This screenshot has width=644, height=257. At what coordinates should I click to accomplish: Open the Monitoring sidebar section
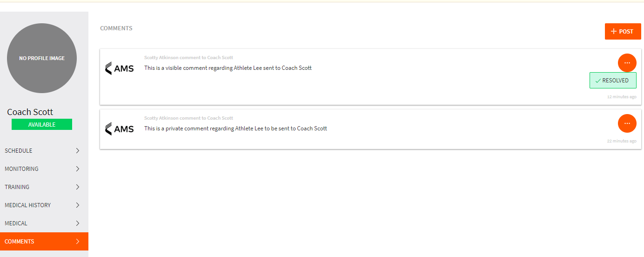(x=44, y=169)
